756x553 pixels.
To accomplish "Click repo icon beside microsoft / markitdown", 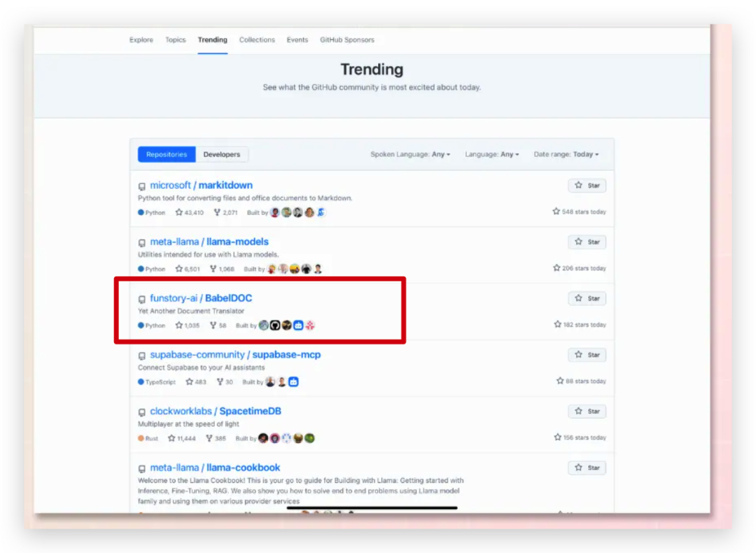I will pos(141,186).
